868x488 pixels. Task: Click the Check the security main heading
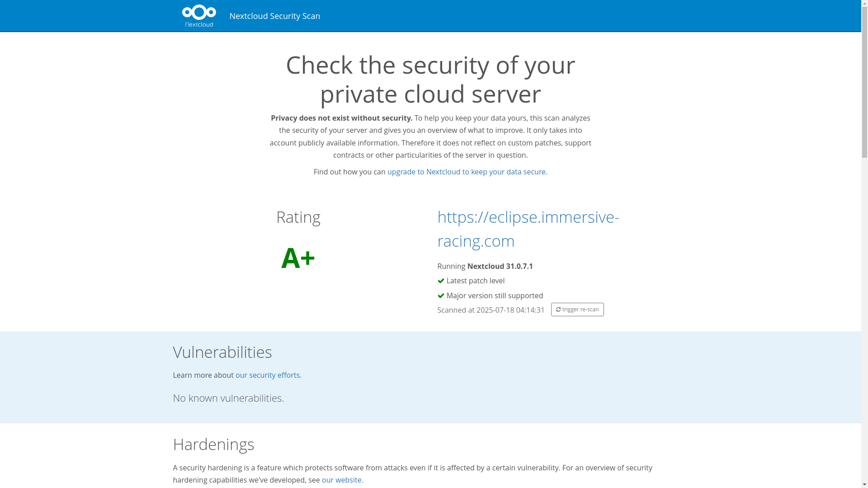430,79
